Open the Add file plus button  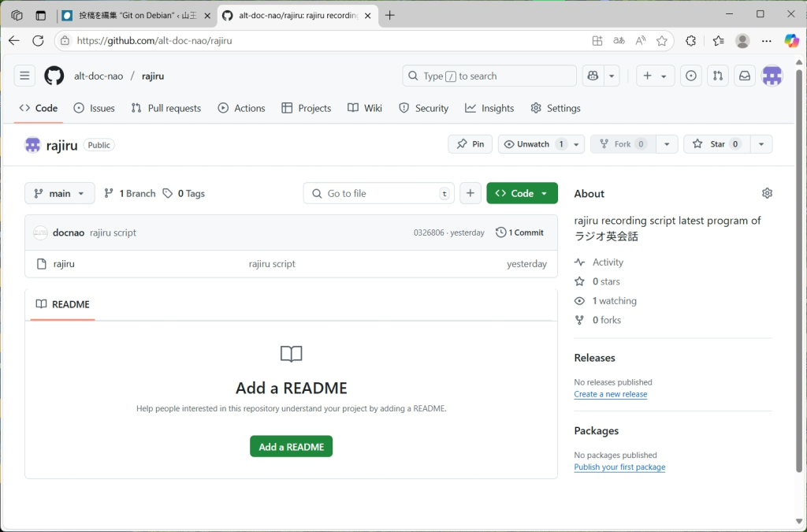click(470, 193)
